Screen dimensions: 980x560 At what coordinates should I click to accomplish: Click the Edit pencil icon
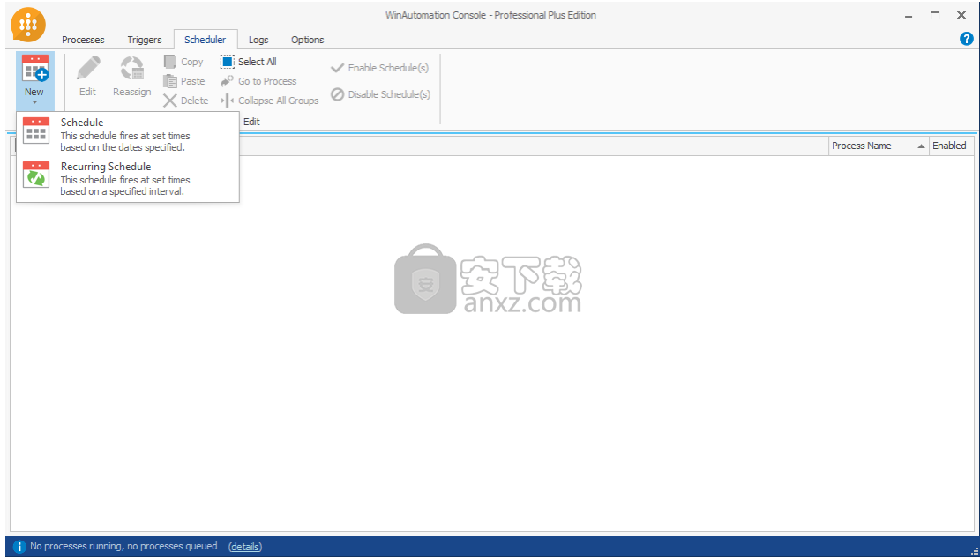tap(87, 69)
